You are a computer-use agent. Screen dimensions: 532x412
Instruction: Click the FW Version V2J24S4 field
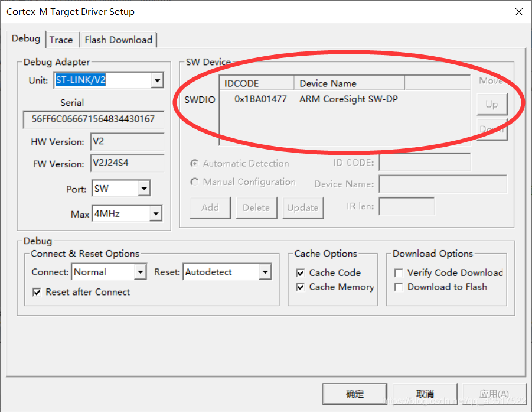coord(127,163)
